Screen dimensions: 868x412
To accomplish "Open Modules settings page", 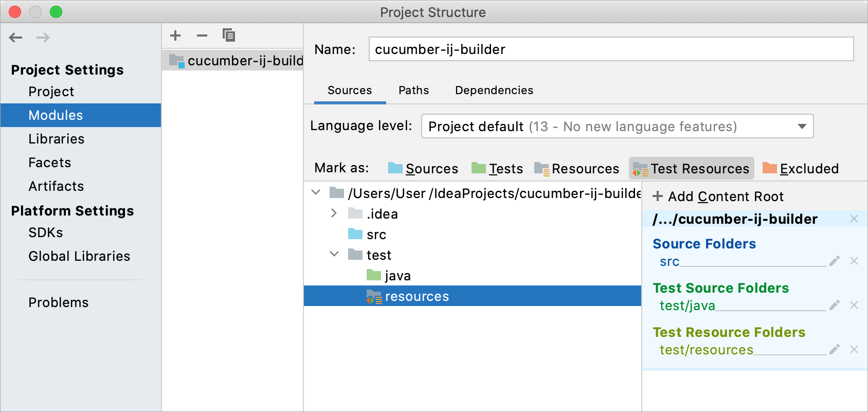I will (81, 115).
